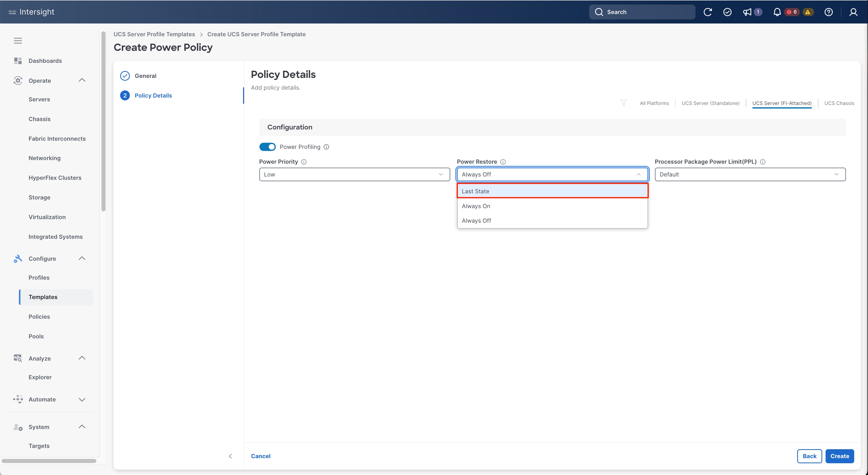The height and width of the screenshot is (475, 868).
Task: Open the Processor Package Power Limit dropdown
Action: (750, 174)
